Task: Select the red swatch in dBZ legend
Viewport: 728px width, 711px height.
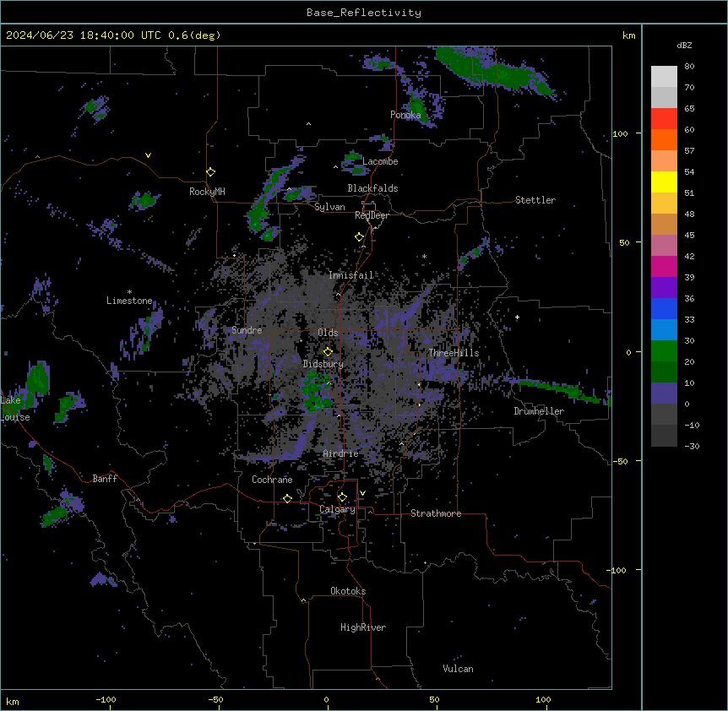Action: pyautogui.click(x=664, y=119)
